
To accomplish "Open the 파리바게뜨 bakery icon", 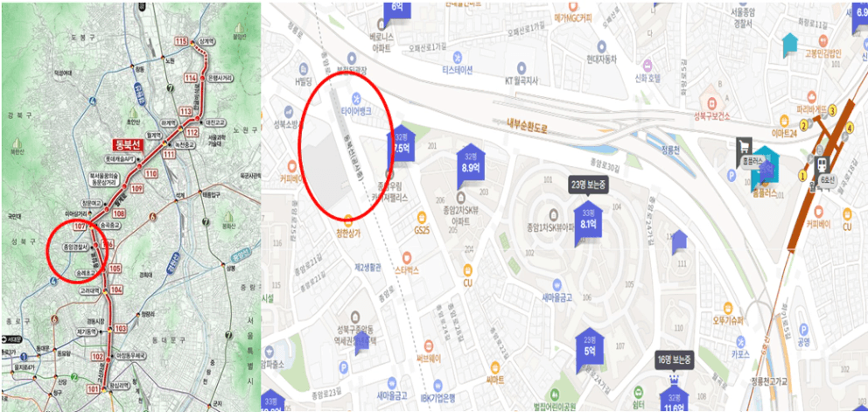I will (x=811, y=97).
